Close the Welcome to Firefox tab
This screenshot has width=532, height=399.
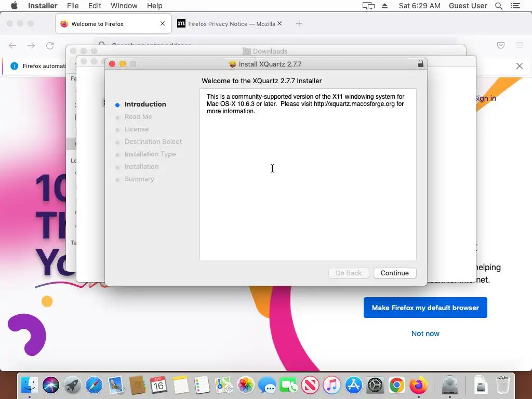pos(163,23)
